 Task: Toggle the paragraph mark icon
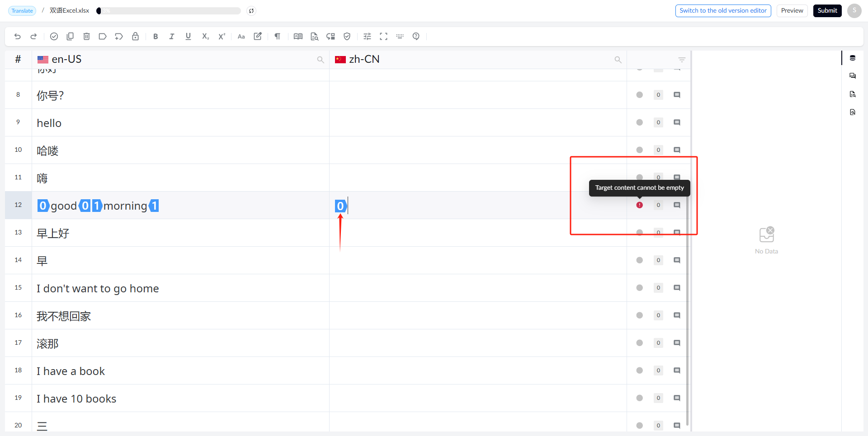coord(278,36)
